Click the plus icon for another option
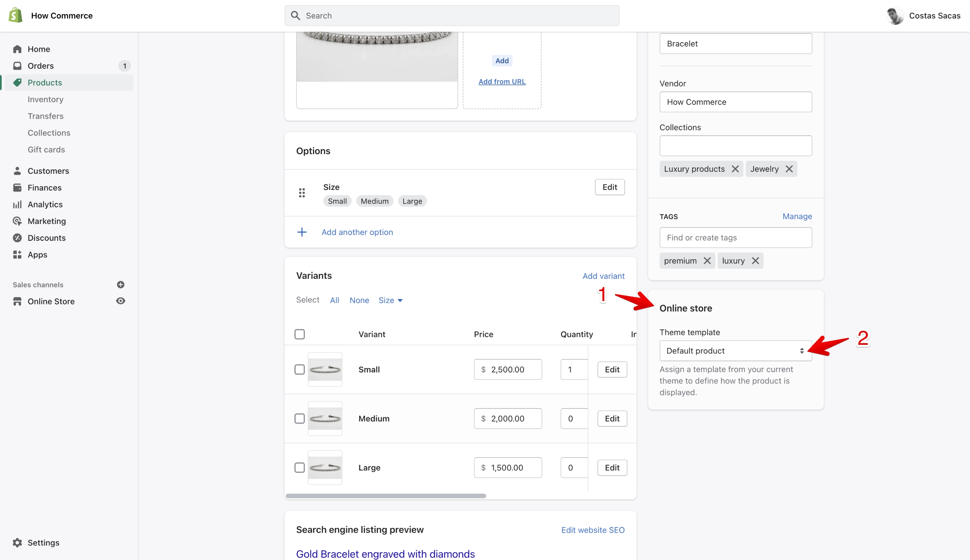 (x=302, y=232)
